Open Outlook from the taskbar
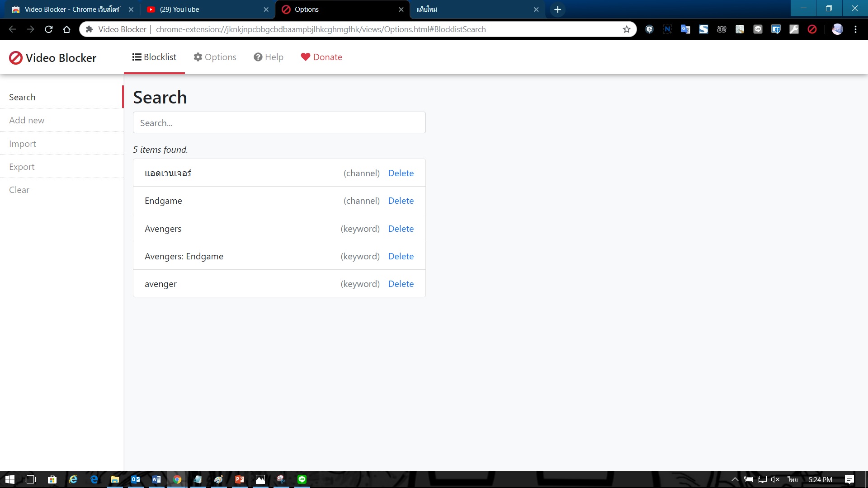 click(x=136, y=479)
